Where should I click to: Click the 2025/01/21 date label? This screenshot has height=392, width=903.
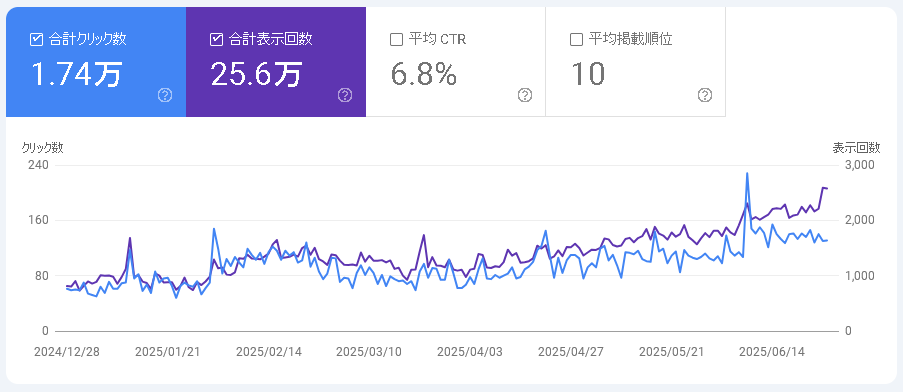point(168,352)
